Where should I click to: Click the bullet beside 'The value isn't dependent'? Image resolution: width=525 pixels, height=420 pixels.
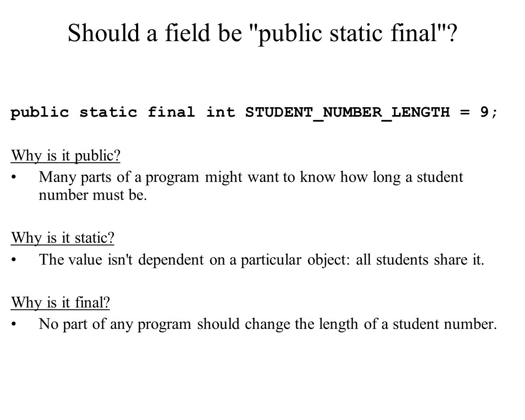click(15, 260)
